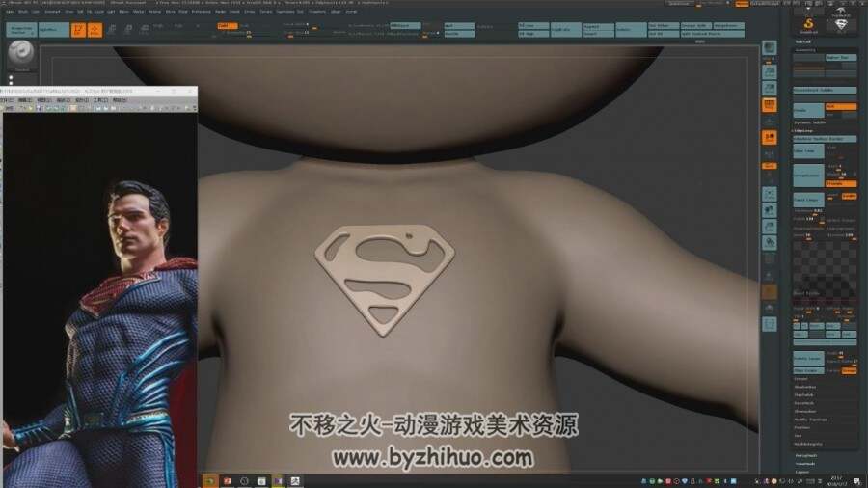This screenshot has width=868, height=488.
Task: Click the highlighted first taskbar app icon
Action: 210,481
